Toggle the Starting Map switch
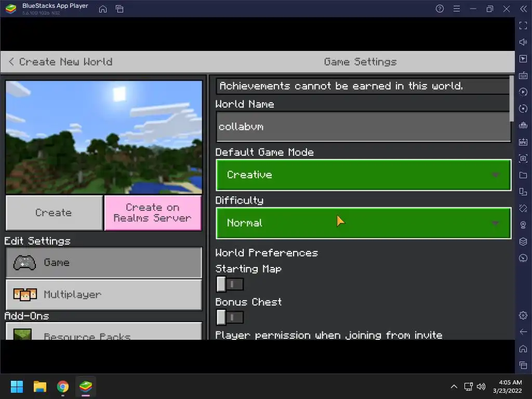This screenshot has width=532, height=399. (x=230, y=284)
